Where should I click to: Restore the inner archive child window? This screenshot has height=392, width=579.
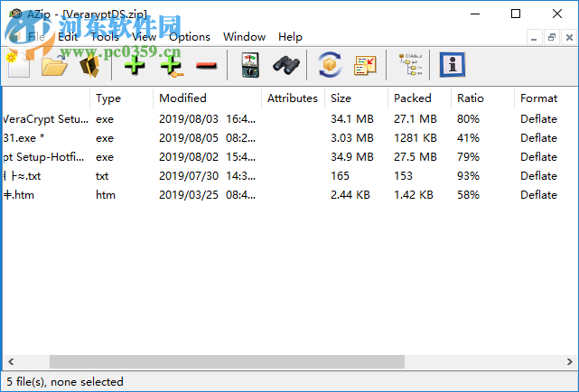click(552, 37)
